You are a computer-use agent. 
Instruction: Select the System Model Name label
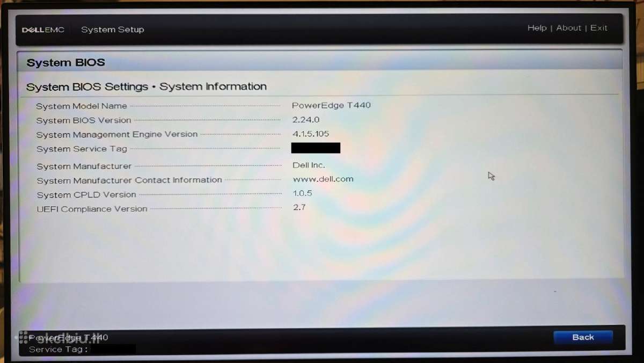pyautogui.click(x=82, y=106)
